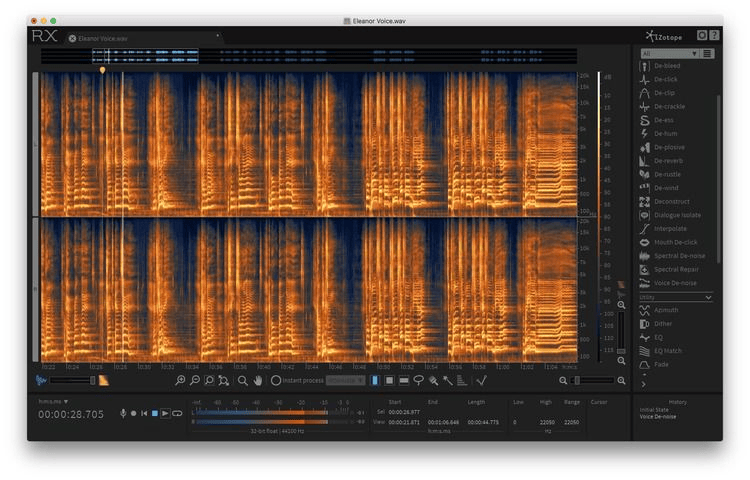Image resolution: width=750 pixels, height=480 pixels.
Task: Select the Spectral Repair module
Action: pyautogui.click(x=675, y=269)
